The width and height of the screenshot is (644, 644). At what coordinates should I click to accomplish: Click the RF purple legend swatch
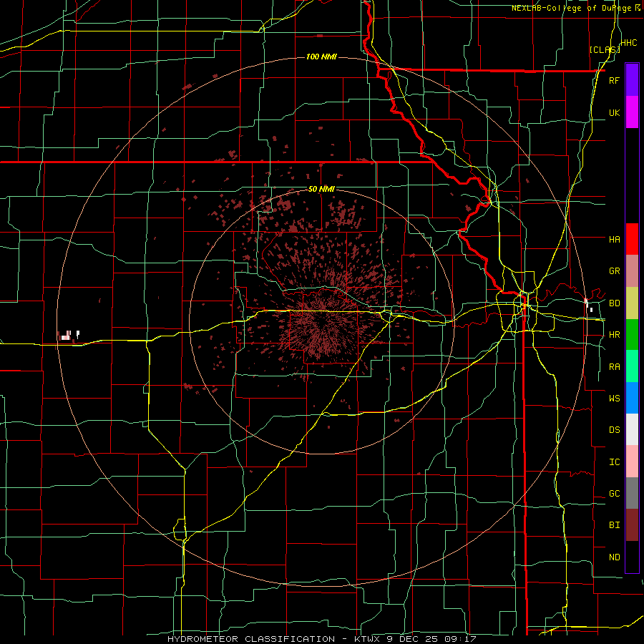coord(632,80)
